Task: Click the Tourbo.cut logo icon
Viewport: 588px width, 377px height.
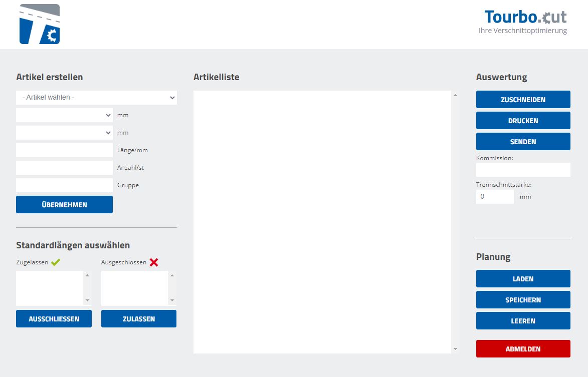Action: pos(40,24)
